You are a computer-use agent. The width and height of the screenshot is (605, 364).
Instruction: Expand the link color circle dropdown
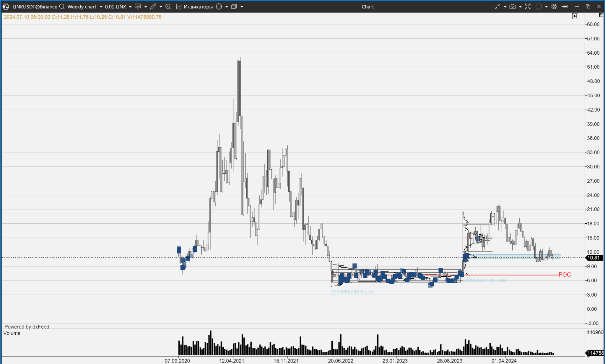coord(546,6)
